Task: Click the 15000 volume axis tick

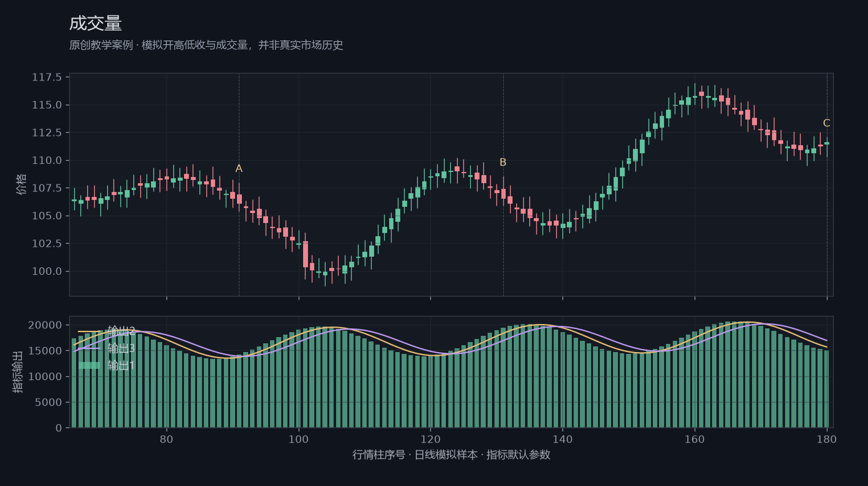Action: [46, 351]
